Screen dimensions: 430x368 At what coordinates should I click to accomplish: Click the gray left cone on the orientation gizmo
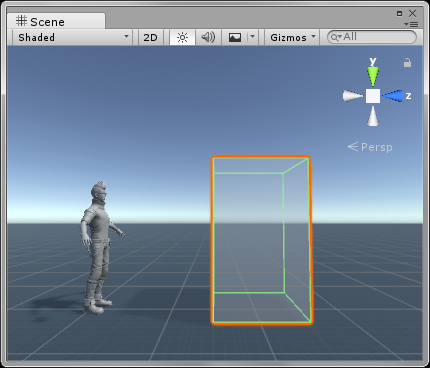(x=353, y=96)
